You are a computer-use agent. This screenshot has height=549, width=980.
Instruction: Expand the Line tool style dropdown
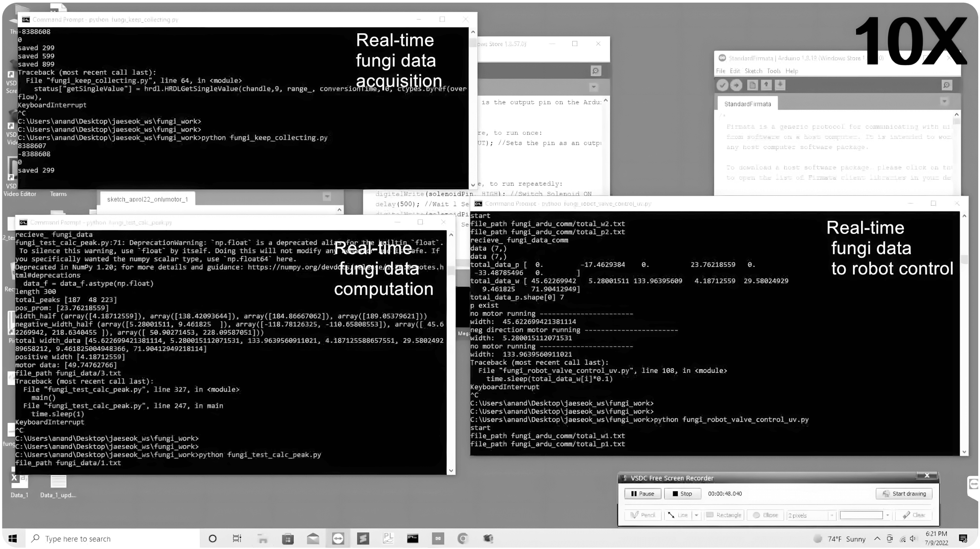696,515
